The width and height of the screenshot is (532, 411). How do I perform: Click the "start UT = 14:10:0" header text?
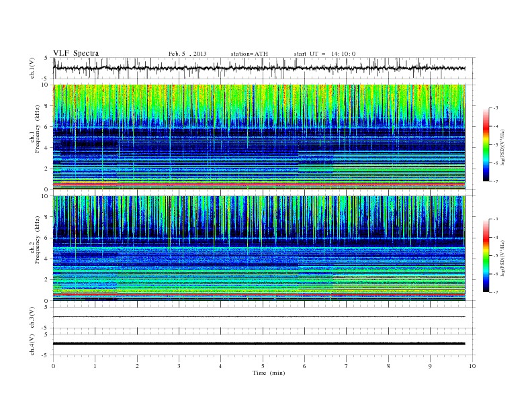(324, 54)
